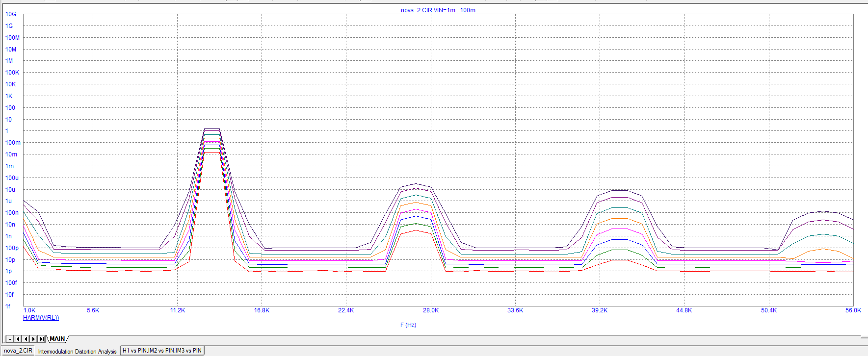Click the 39.2K x-axis label
Screen dimensions: 868x356
pyautogui.click(x=600, y=310)
